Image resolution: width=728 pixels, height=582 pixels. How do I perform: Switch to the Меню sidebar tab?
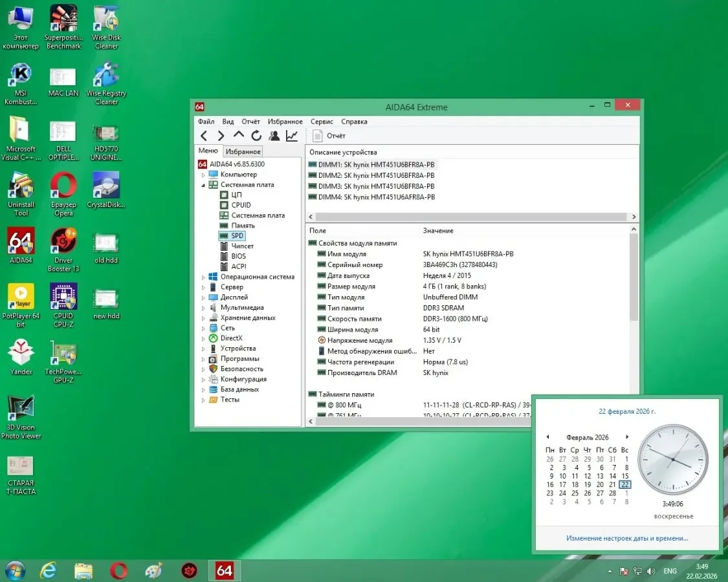(x=208, y=151)
